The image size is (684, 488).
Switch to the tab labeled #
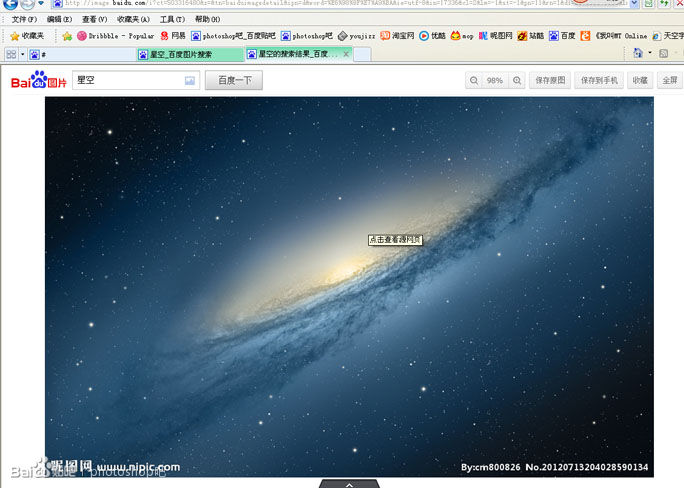pyautogui.click(x=82, y=55)
